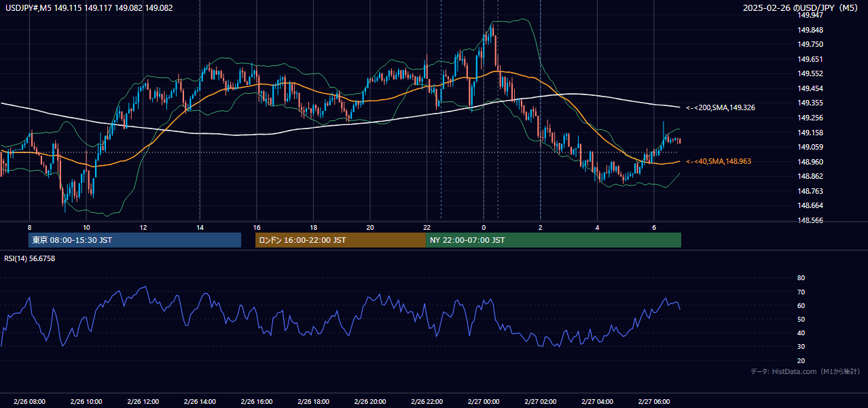Open the データ: HistData.com source credit
Viewport: 868px width, 408px height.
[x=805, y=371]
